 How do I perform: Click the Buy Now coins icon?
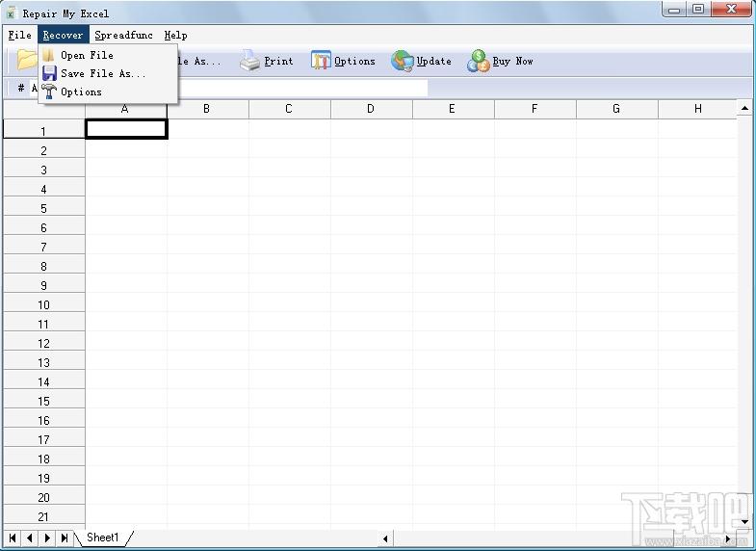point(479,62)
